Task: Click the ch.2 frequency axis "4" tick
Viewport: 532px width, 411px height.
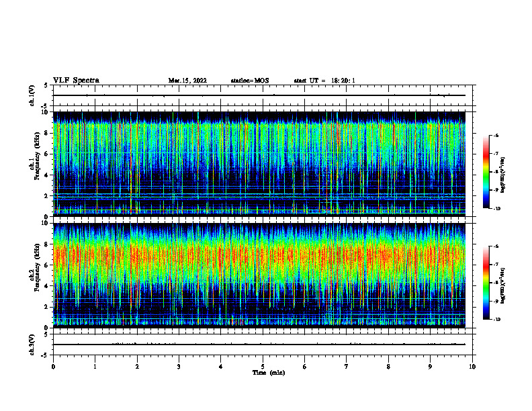Action: coord(46,286)
